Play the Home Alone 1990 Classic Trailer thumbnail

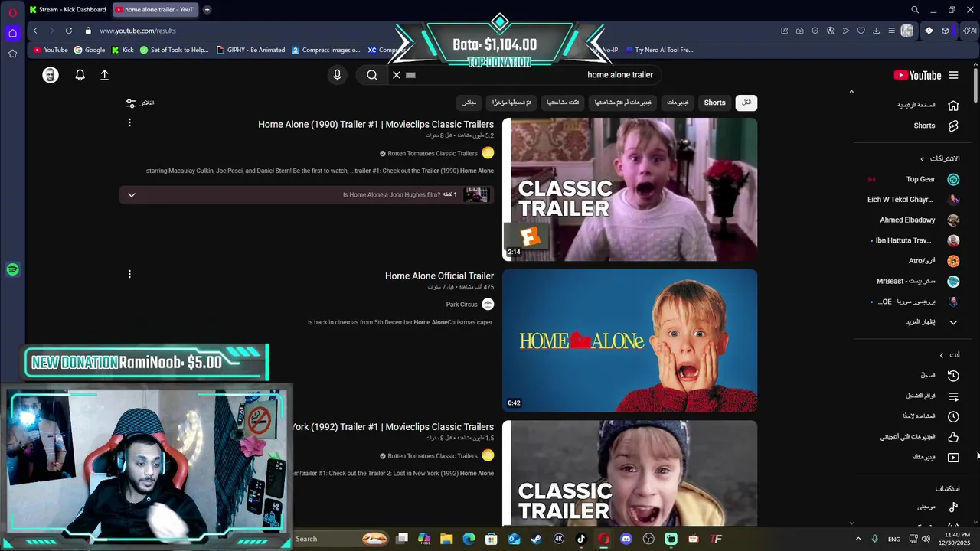[x=629, y=189]
